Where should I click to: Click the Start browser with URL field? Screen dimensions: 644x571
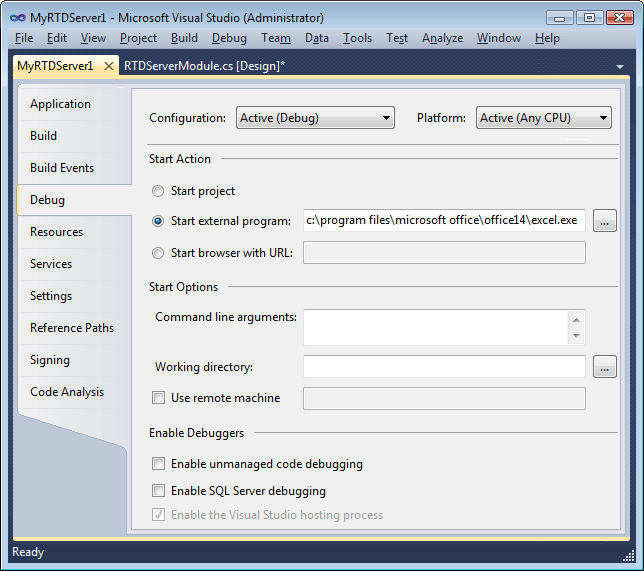point(444,253)
